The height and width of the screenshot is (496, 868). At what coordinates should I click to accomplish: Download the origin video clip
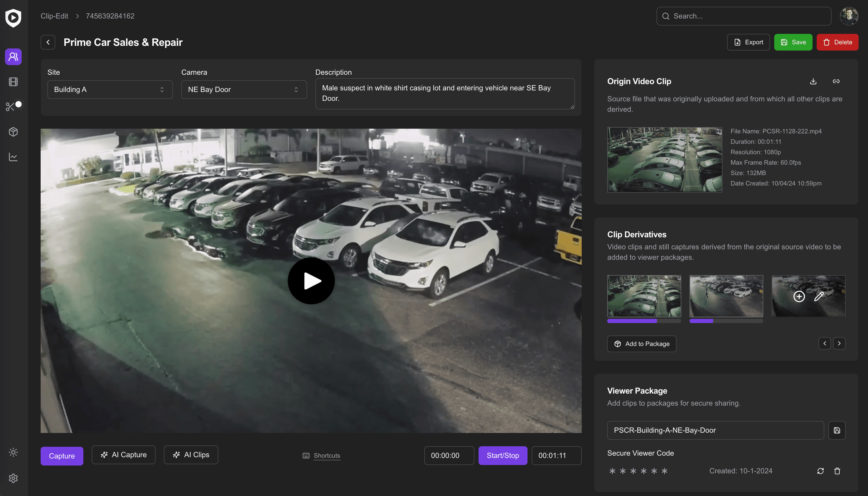point(813,81)
